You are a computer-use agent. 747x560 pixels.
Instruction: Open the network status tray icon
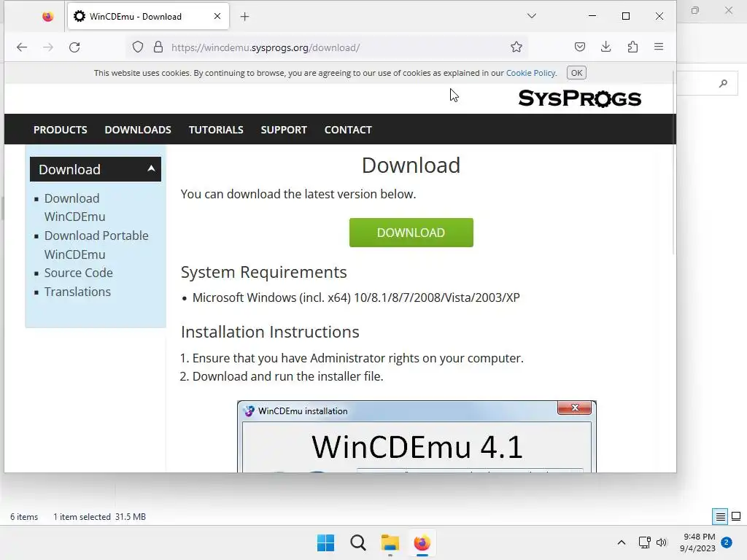coord(645,542)
